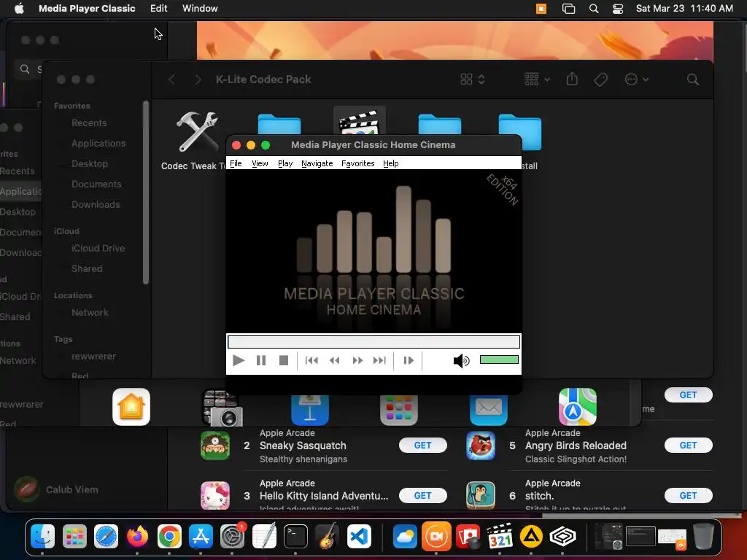This screenshot has height=560, width=747.
Task: Select Documents in front Finder sidebar
Action: (96, 184)
